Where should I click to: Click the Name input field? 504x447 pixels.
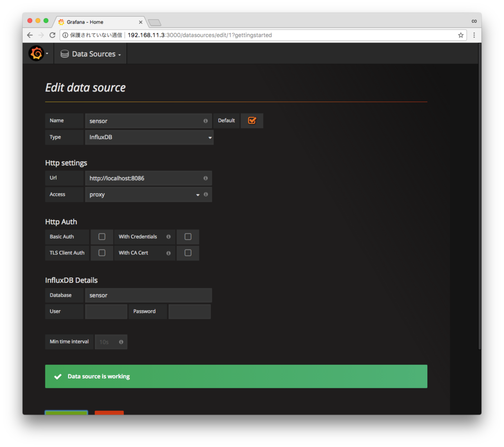coord(149,121)
